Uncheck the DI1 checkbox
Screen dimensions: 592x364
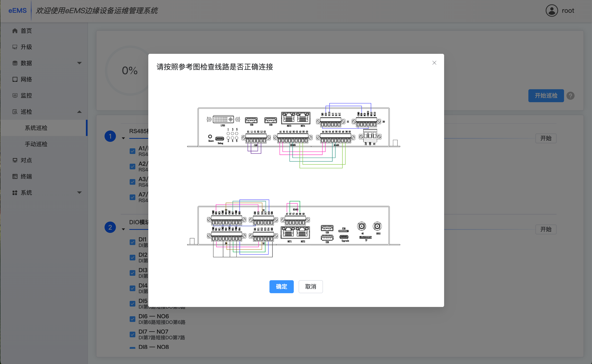(x=132, y=242)
